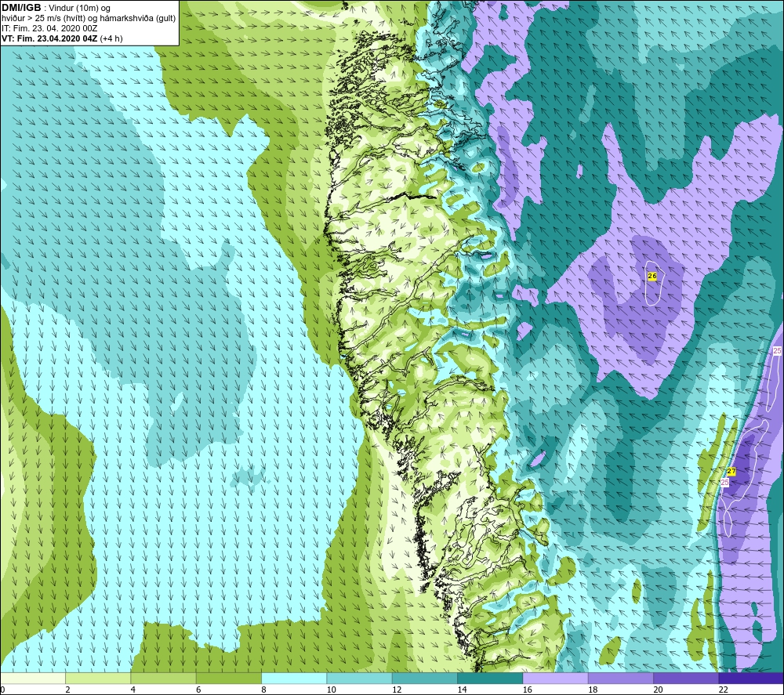Screen dimensions: 784x695
Task: Select the dark teal 14–16 legend swatch
Action: click(x=490, y=678)
